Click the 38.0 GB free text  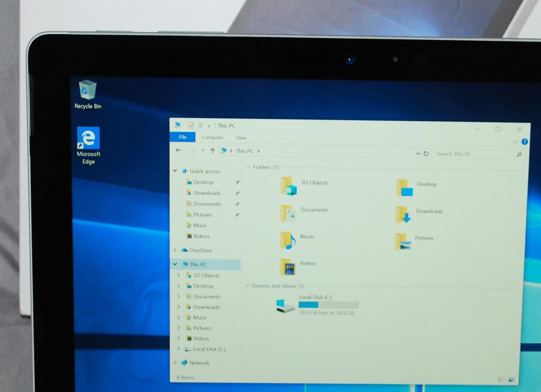[x=326, y=313]
